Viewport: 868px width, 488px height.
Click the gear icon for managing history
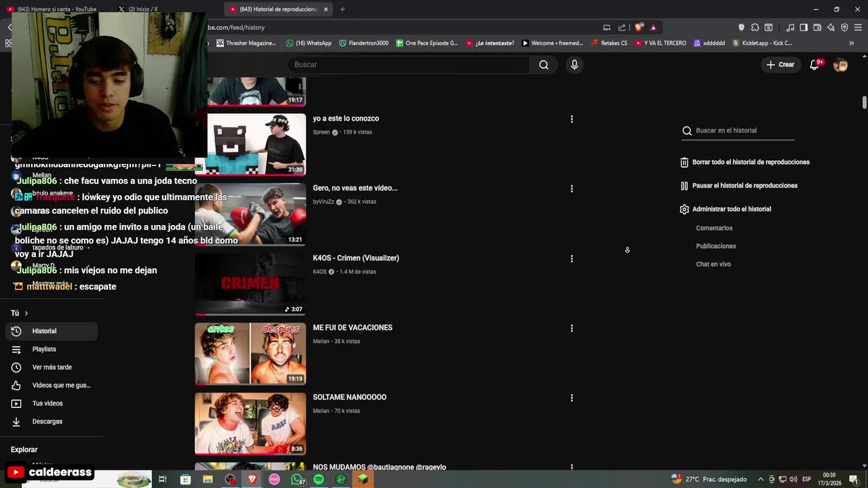point(684,209)
